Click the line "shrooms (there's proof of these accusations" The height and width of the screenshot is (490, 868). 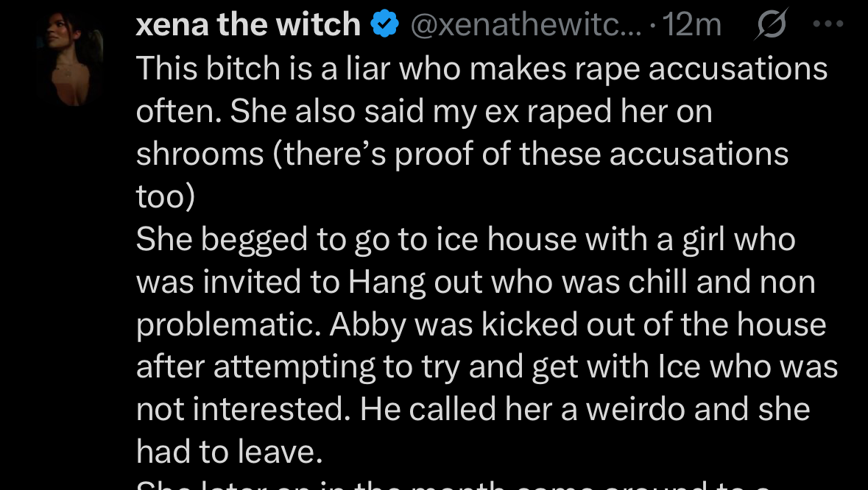(462, 155)
